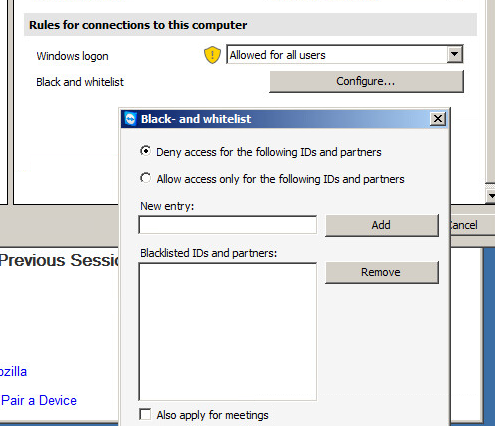Click inside the Blacklisted IDs list box

(x=228, y=332)
